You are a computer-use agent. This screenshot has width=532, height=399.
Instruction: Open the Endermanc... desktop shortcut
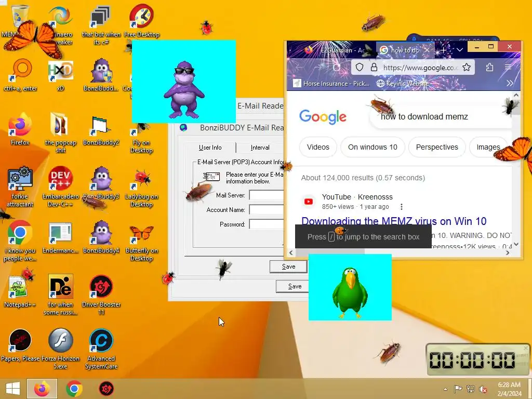[60, 237]
